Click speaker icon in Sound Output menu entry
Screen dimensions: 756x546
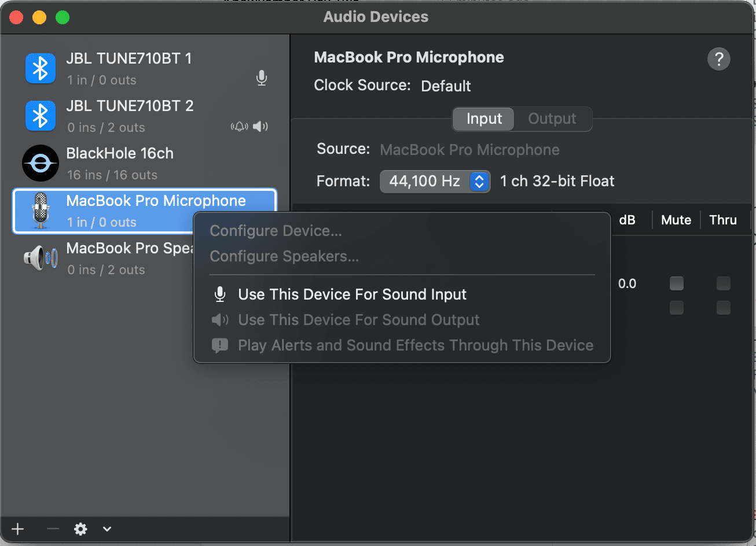pos(220,320)
